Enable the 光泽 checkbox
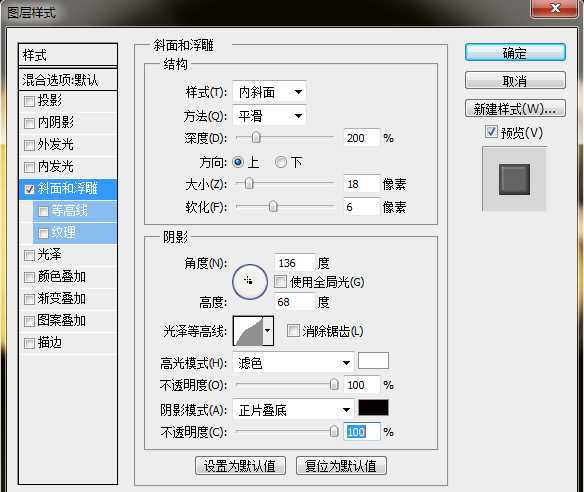 29,255
